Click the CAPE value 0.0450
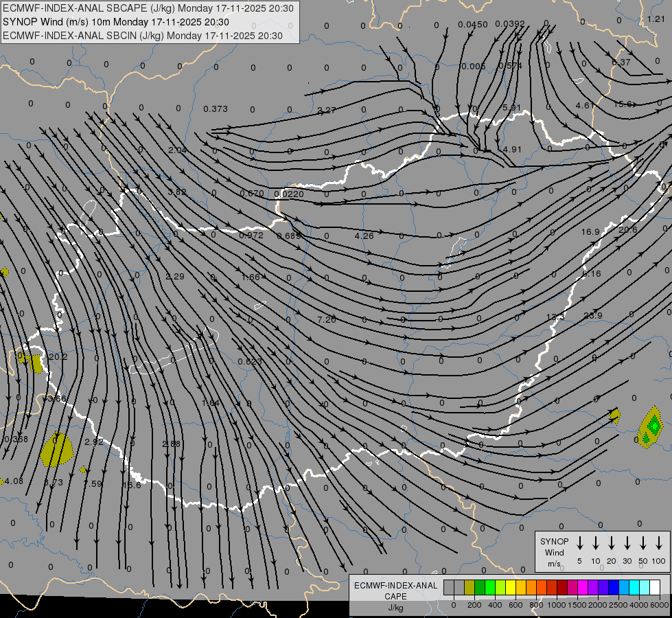 (472, 25)
